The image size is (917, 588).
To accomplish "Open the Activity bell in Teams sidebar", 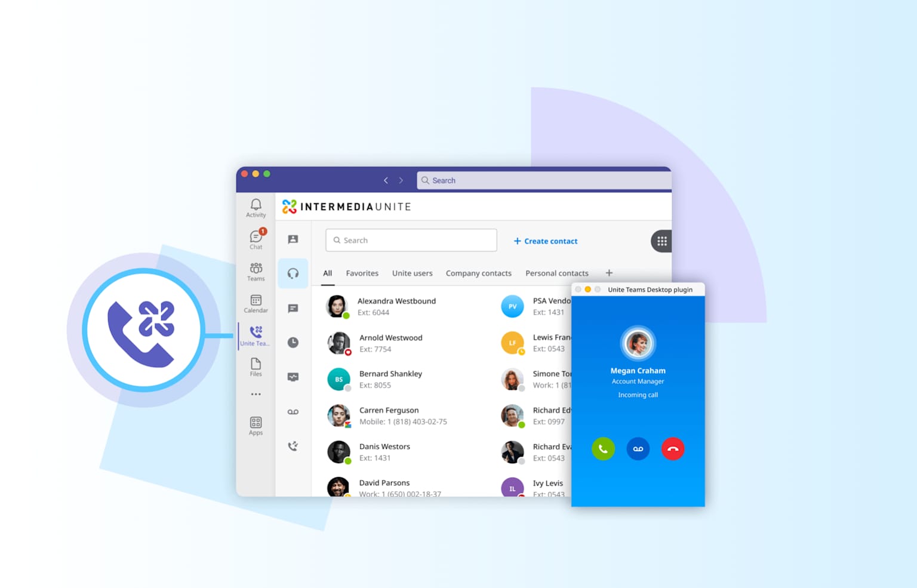I will click(256, 208).
